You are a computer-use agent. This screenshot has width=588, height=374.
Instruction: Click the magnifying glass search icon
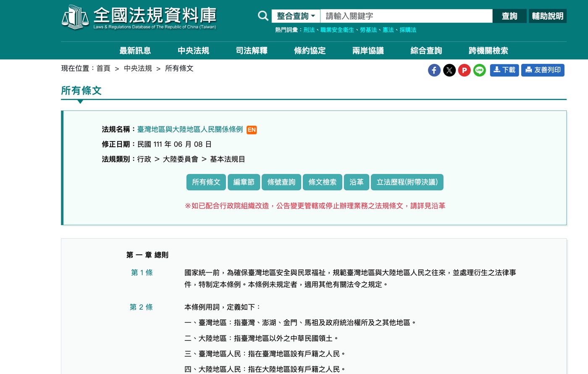click(x=263, y=16)
